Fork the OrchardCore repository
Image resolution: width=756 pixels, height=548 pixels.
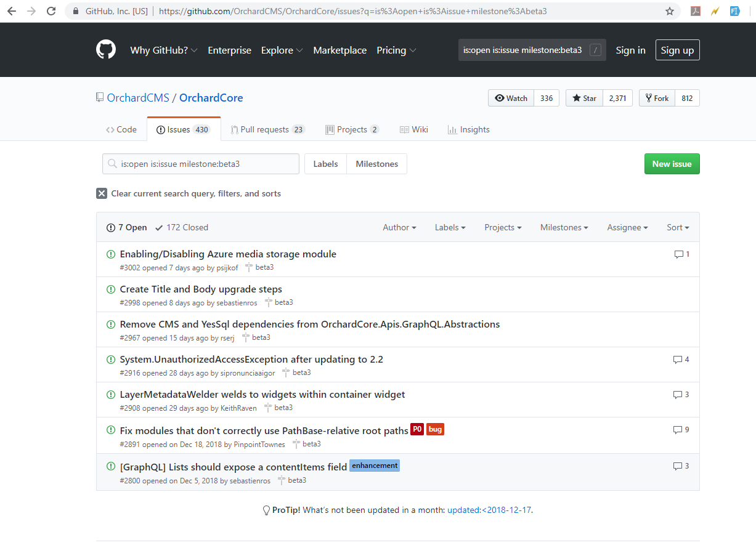(x=657, y=98)
